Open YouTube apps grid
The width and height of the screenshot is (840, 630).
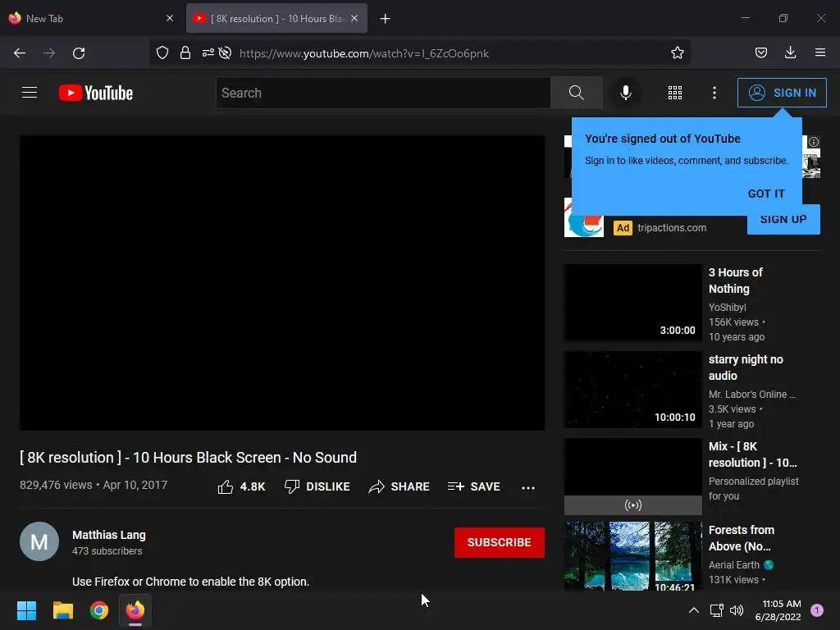coord(675,93)
